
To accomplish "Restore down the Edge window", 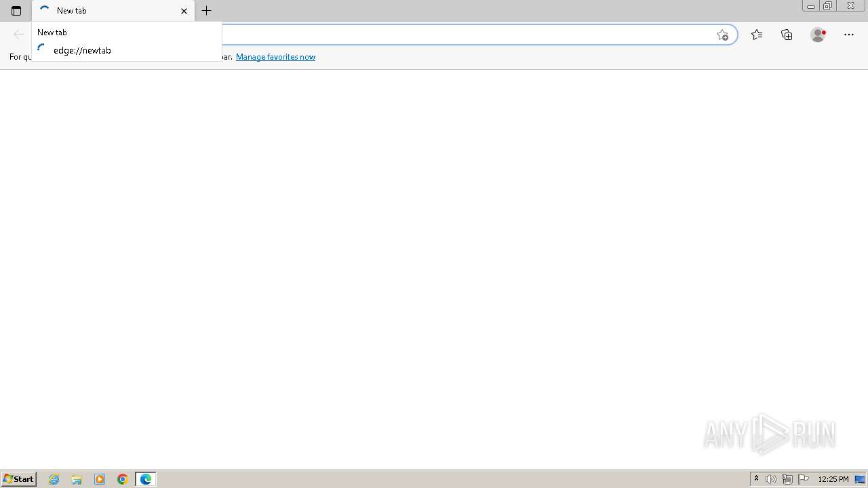I will tap(827, 5).
